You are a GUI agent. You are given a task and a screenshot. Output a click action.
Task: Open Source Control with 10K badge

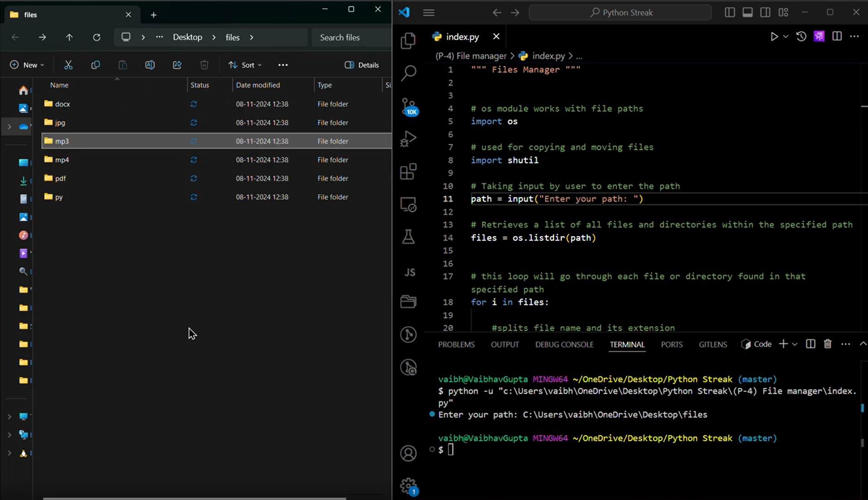(x=409, y=107)
